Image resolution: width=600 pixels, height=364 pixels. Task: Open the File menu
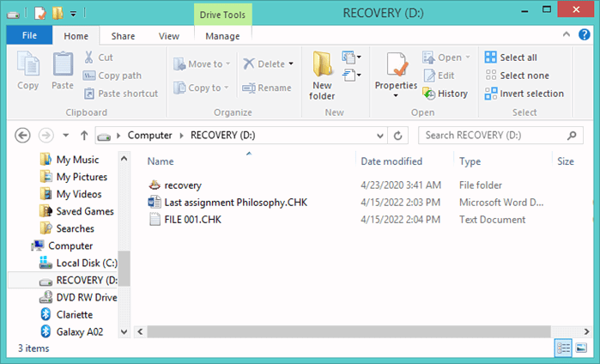pyautogui.click(x=29, y=35)
